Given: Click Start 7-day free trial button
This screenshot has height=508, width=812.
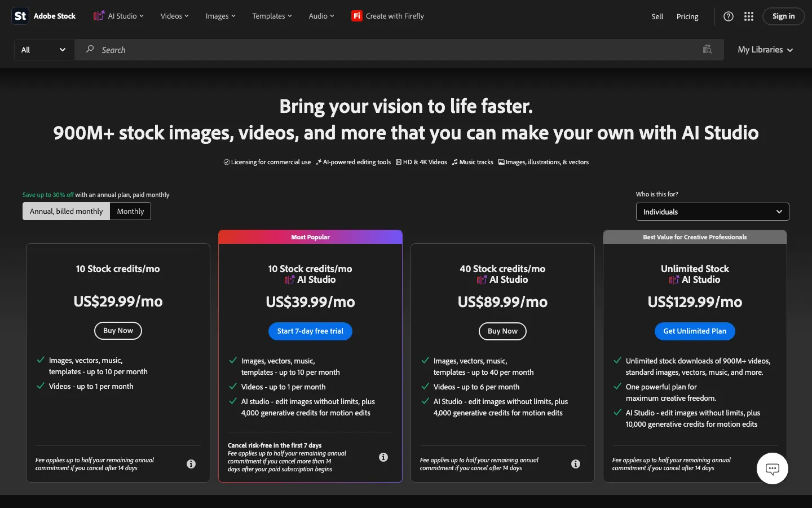Looking at the screenshot, I should [x=310, y=331].
